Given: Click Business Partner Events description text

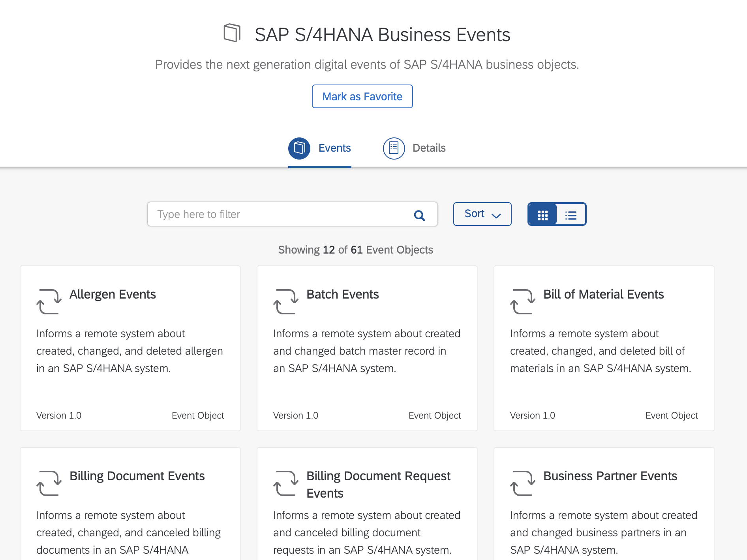Looking at the screenshot, I should 604,533.
